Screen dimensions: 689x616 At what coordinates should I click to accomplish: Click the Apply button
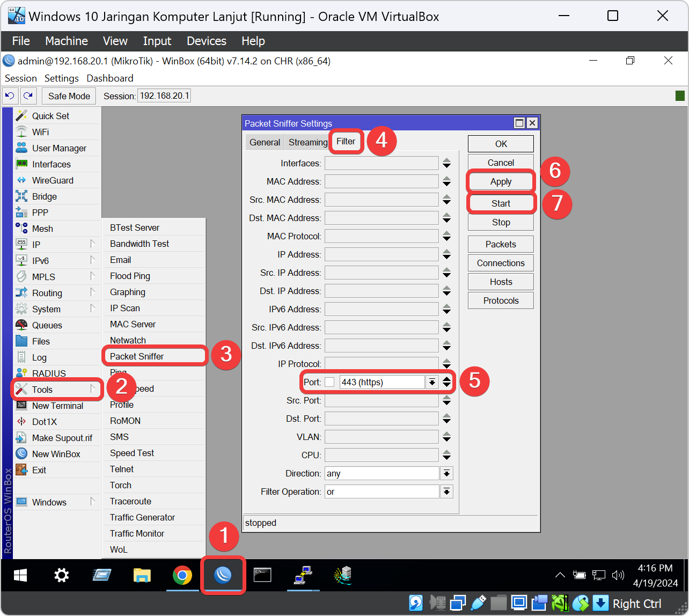point(501,181)
